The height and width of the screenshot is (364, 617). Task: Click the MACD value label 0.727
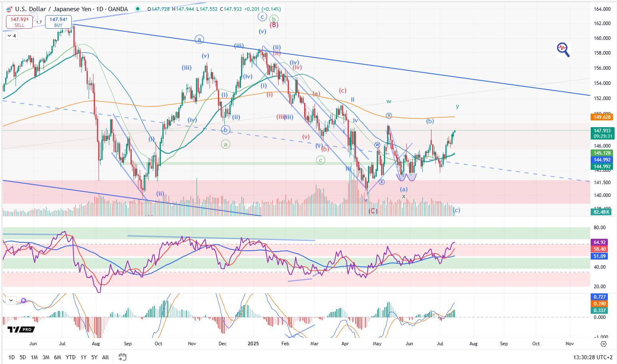pos(600,297)
